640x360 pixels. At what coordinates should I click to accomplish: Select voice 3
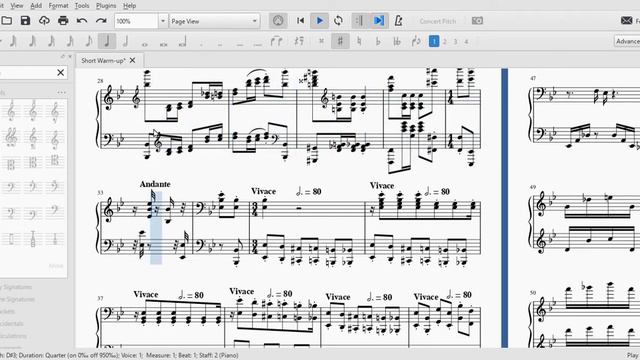pos(456,41)
